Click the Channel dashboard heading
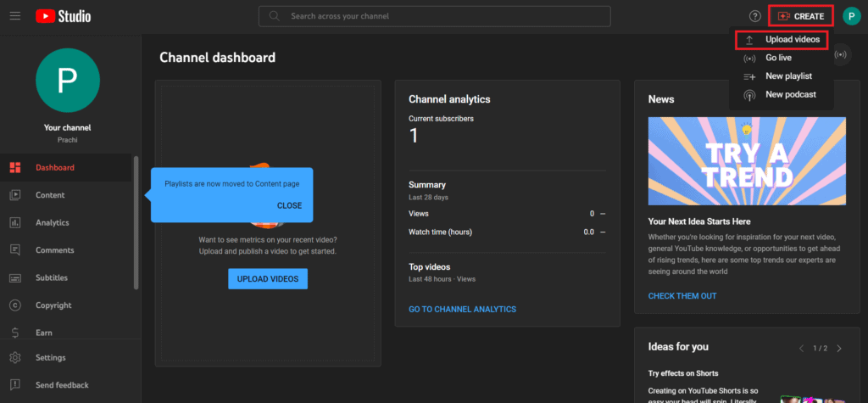This screenshot has width=868, height=403. pos(217,57)
